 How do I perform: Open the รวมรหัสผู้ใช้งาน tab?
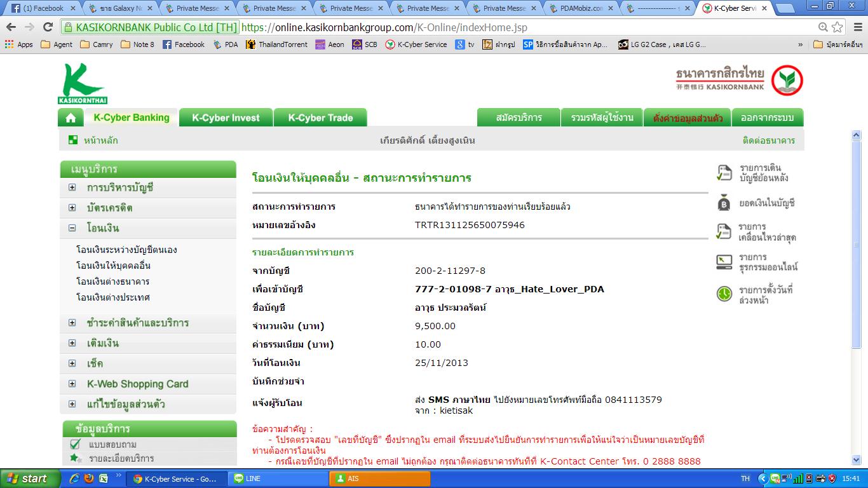tap(602, 118)
